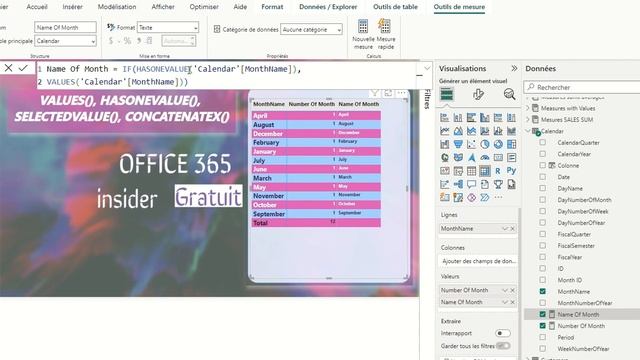Select the R script visual

[498, 171]
